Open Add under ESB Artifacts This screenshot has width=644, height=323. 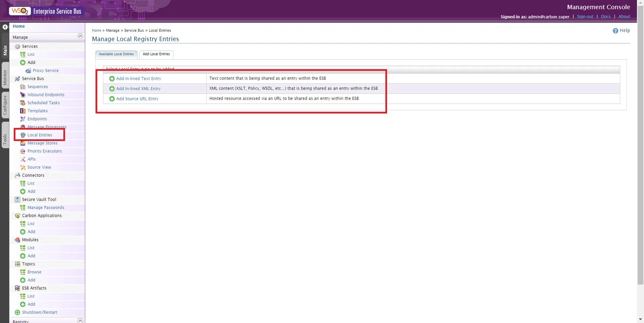(31, 304)
